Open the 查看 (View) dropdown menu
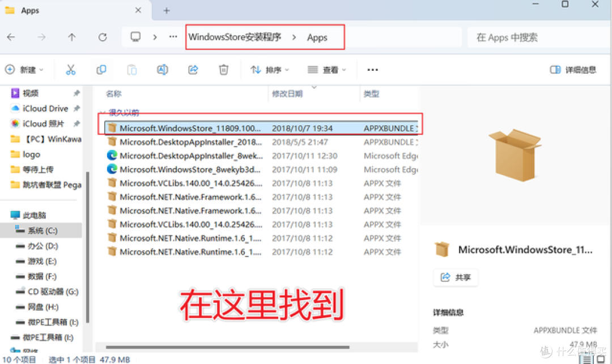This screenshot has width=612, height=364. [x=327, y=70]
